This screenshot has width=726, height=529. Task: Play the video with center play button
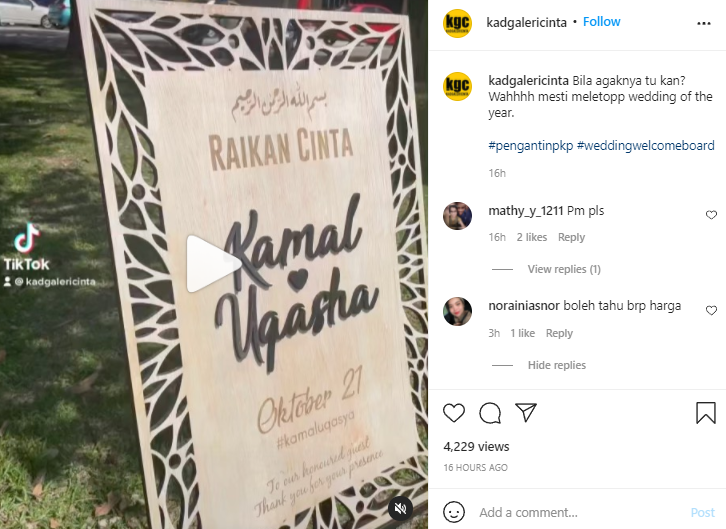[x=213, y=264]
